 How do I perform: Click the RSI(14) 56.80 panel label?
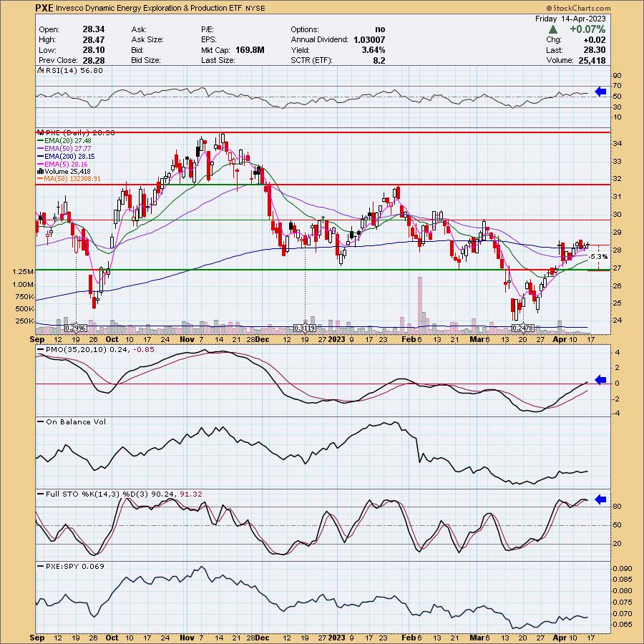71,71
